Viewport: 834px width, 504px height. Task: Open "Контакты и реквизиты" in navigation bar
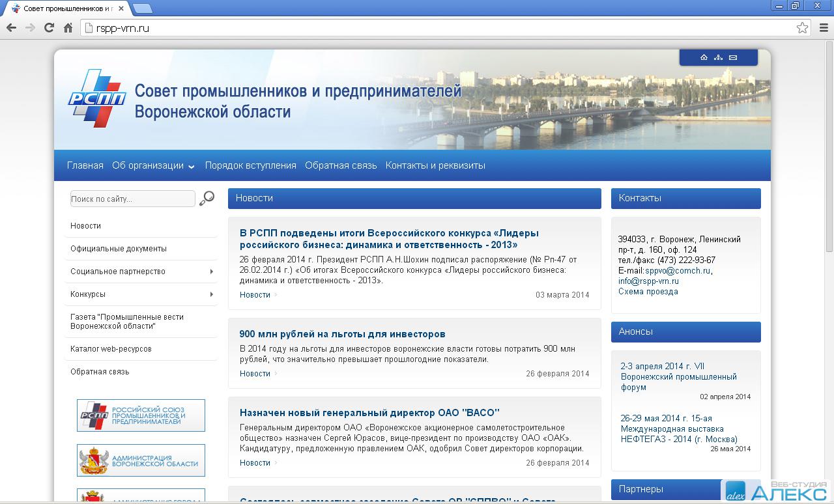(x=435, y=165)
